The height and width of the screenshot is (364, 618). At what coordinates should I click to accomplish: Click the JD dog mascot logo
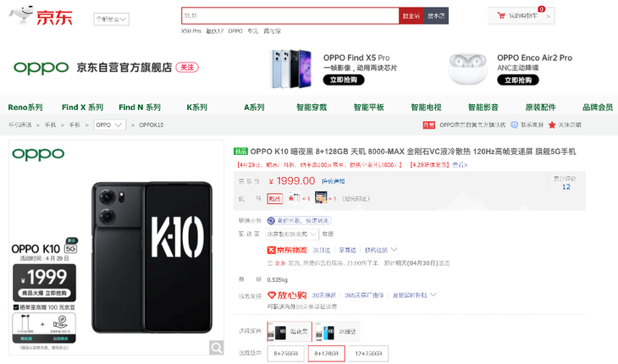21,15
